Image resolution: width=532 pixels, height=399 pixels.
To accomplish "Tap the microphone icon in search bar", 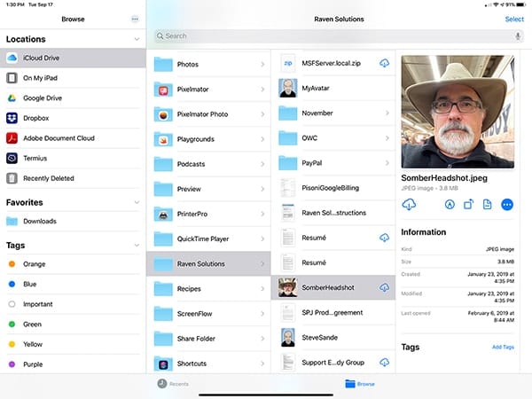I will click(x=518, y=36).
